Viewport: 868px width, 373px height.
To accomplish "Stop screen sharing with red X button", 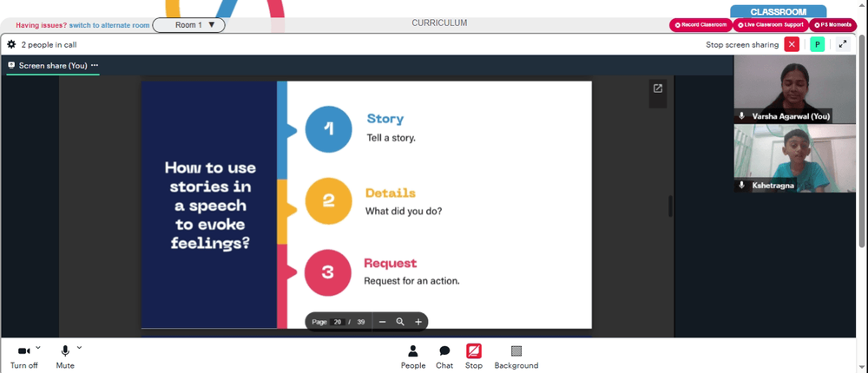I will (x=792, y=44).
